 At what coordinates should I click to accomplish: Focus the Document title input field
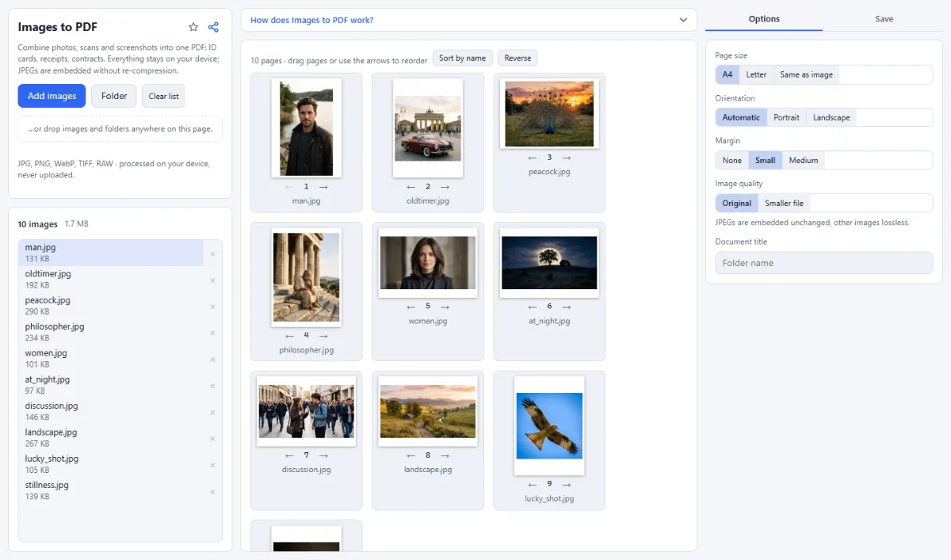point(823,263)
